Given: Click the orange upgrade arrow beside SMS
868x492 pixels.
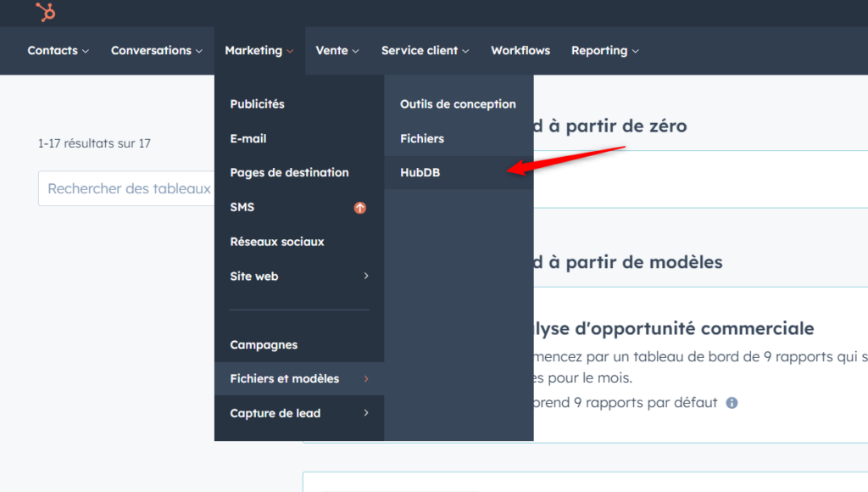Looking at the screenshot, I should 359,207.
